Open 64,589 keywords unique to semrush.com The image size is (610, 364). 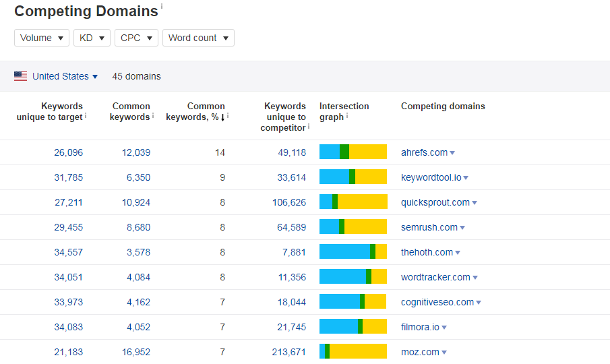tap(291, 227)
